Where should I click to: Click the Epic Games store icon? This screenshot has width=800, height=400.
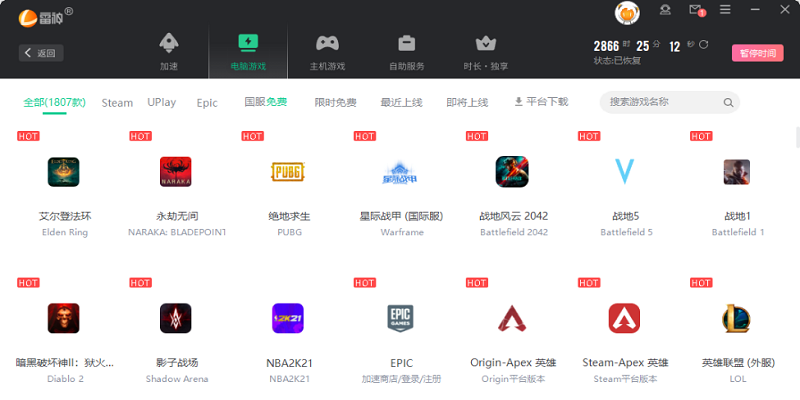[400, 318]
